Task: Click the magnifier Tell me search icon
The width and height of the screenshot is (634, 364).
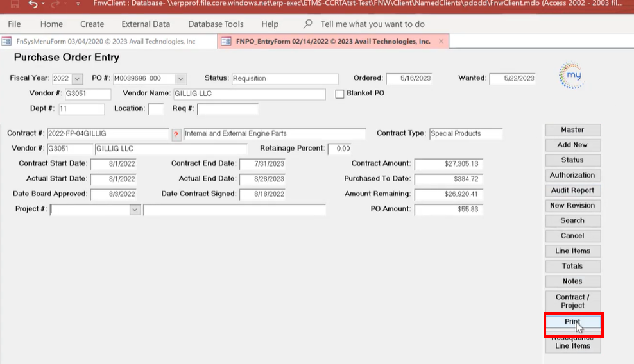Action: coord(308,24)
